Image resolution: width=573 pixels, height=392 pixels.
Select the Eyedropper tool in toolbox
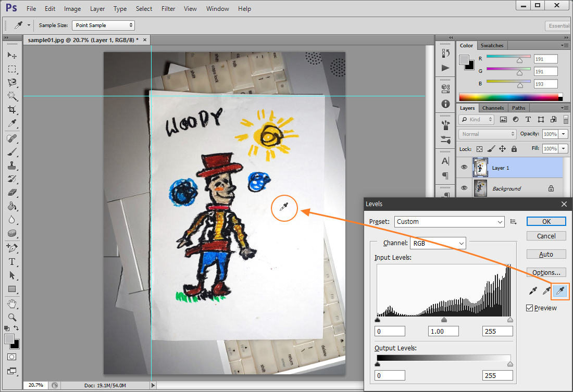point(11,123)
